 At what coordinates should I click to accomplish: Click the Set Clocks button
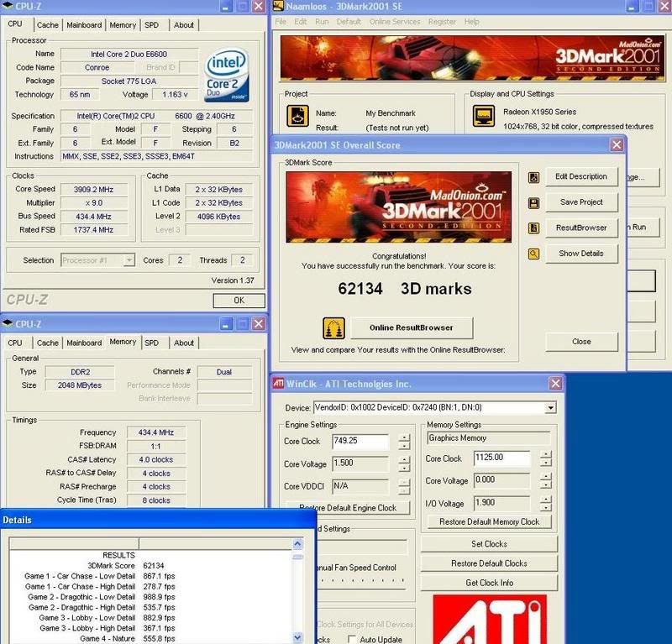490,544
